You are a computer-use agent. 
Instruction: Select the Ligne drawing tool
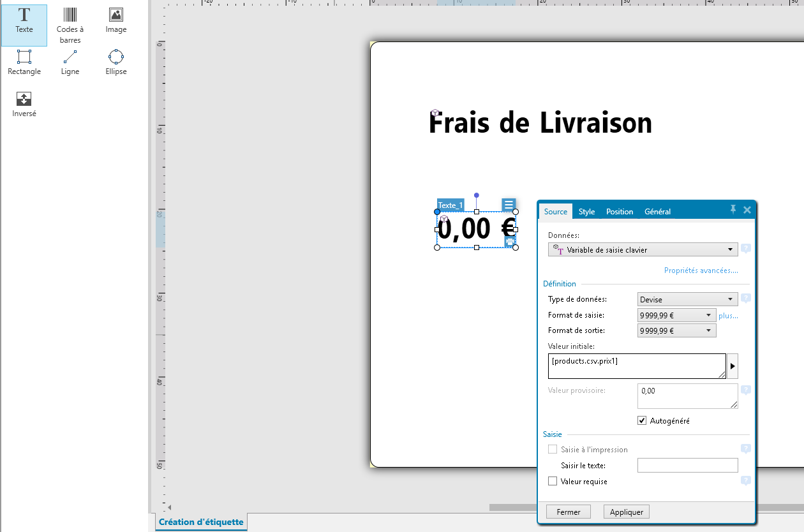tap(70, 63)
